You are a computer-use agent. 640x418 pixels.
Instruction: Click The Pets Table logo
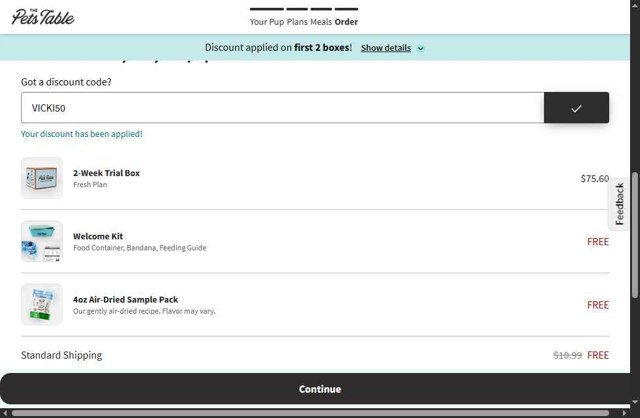(43, 17)
